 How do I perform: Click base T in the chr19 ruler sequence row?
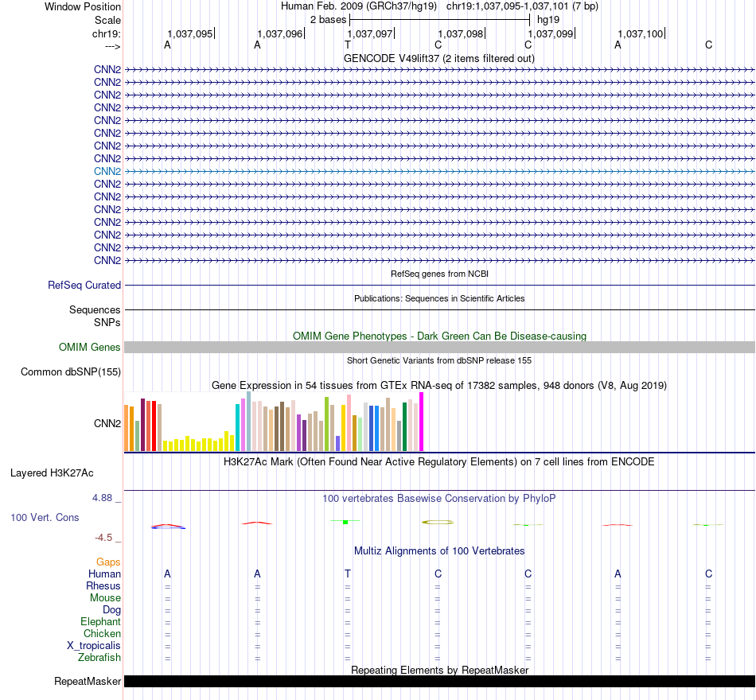(348, 45)
